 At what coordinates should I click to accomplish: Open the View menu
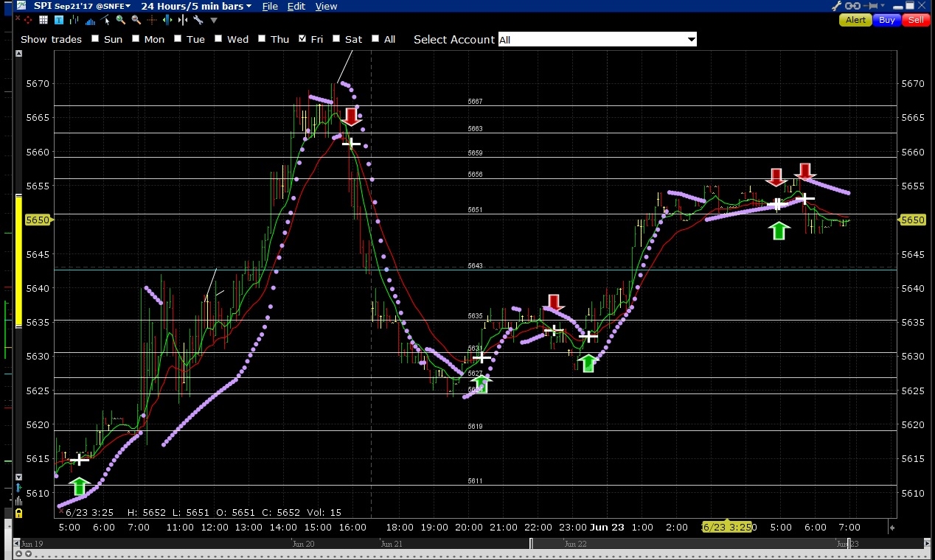[326, 6]
